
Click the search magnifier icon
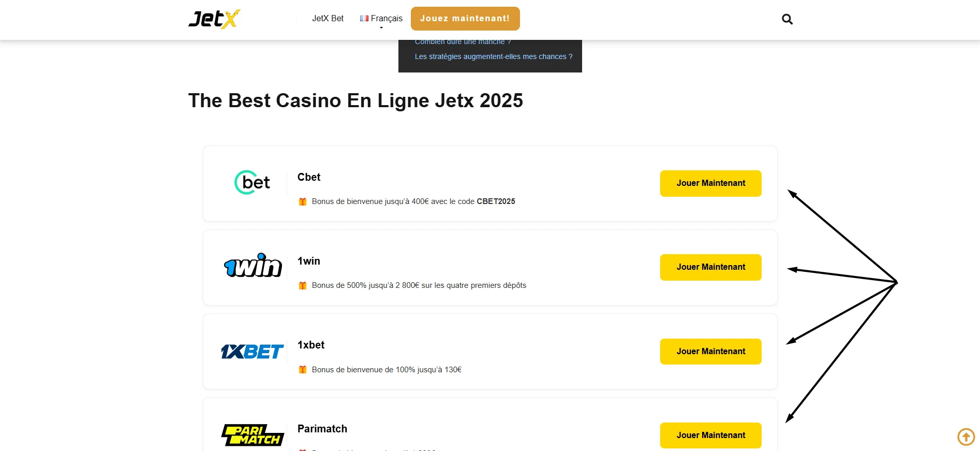click(x=787, y=19)
